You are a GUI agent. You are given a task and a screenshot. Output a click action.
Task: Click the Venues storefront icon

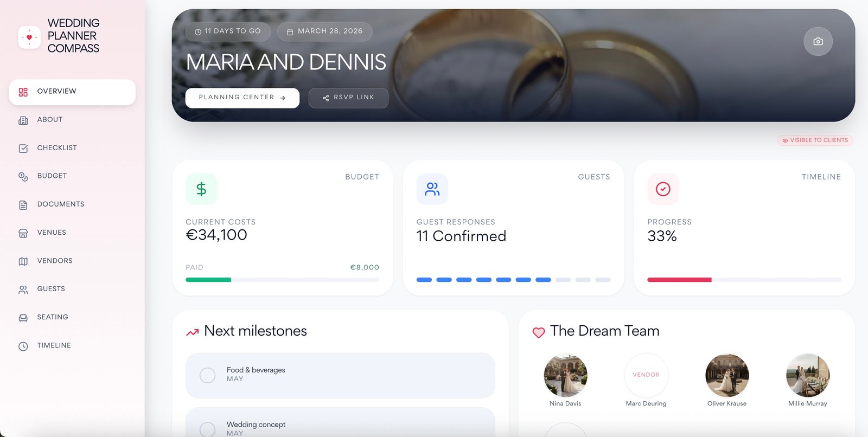(23, 233)
